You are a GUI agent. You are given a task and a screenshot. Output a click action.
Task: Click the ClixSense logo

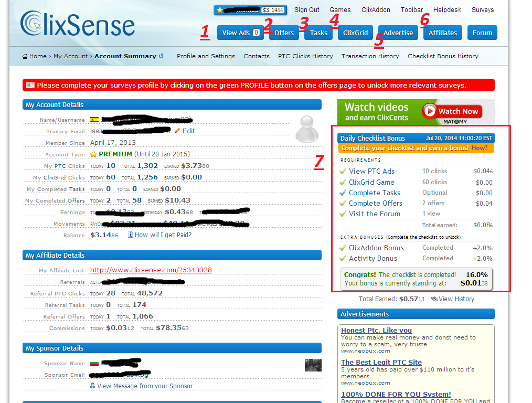(x=77, y=23)
